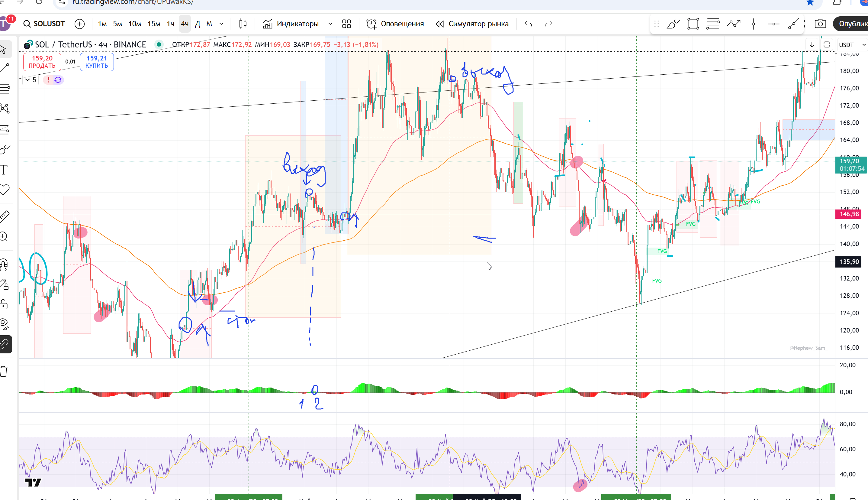The width and height of the screenshot is (868, 500).
Task: Switch to the monthly М timeframe
Action: click(x=209, y=24)
